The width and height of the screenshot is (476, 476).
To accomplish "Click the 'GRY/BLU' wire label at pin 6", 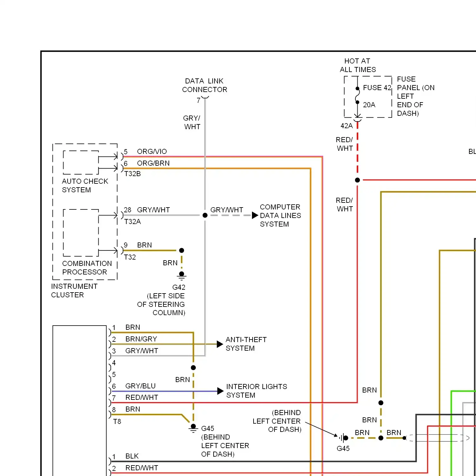I will 140,386.
